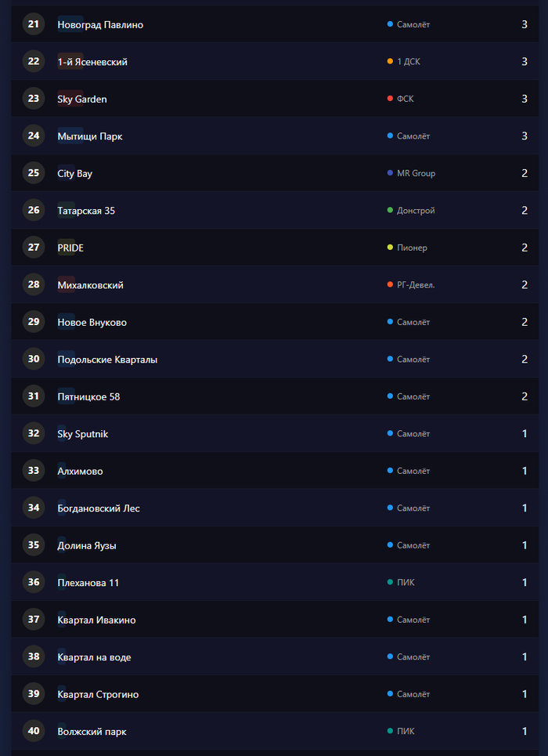The width and height of the screenshot is (548, 756).
Task: Select rank badge number 40
Action: click(34, 732)
